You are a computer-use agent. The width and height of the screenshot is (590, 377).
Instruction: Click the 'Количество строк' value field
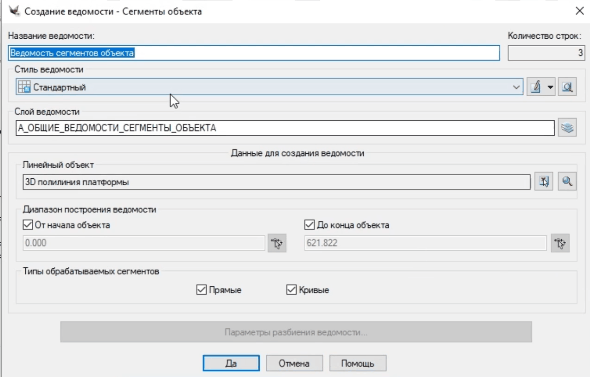[x=546, y=53]
